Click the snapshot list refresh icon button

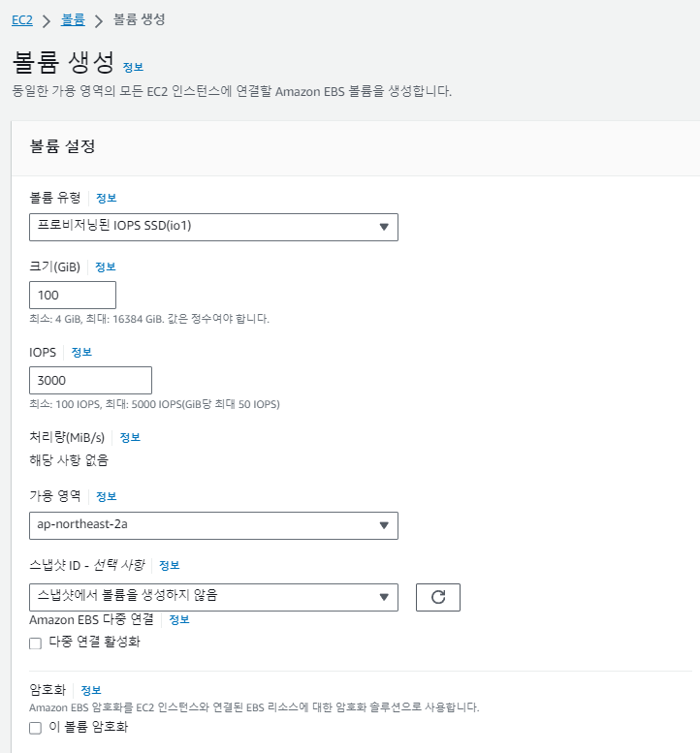tap(437, 597)
